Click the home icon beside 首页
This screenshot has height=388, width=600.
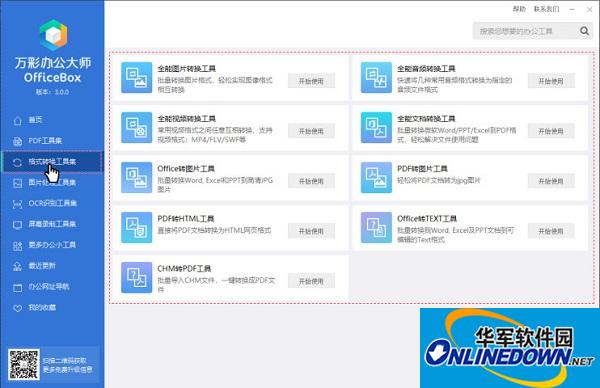coord(18,120)
